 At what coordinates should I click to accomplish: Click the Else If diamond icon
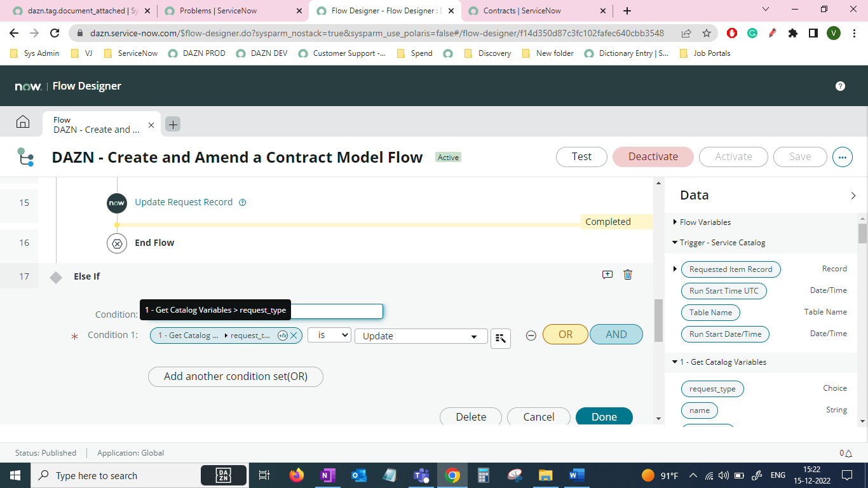pyautogui.click(x=56, y=277)
